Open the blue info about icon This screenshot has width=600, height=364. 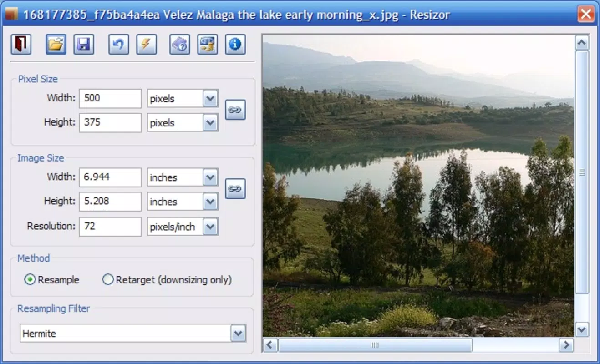click(235, 45)
